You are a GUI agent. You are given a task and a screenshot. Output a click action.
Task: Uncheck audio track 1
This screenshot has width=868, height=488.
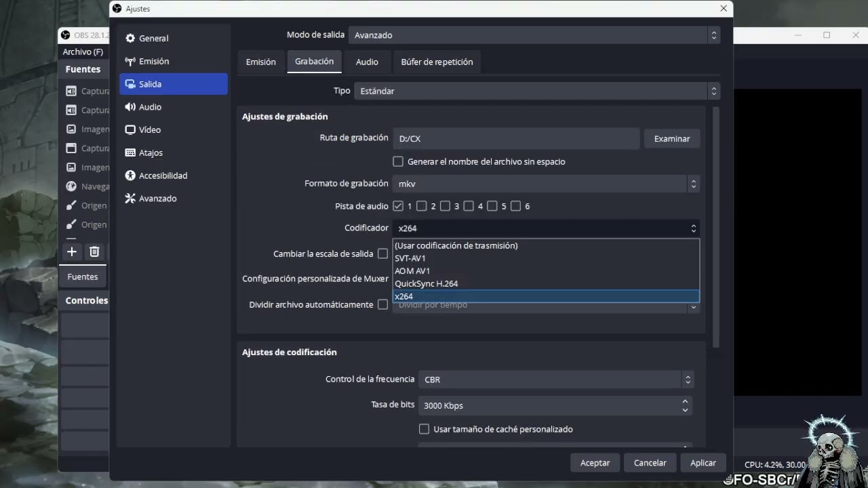(x=398, y=206)
